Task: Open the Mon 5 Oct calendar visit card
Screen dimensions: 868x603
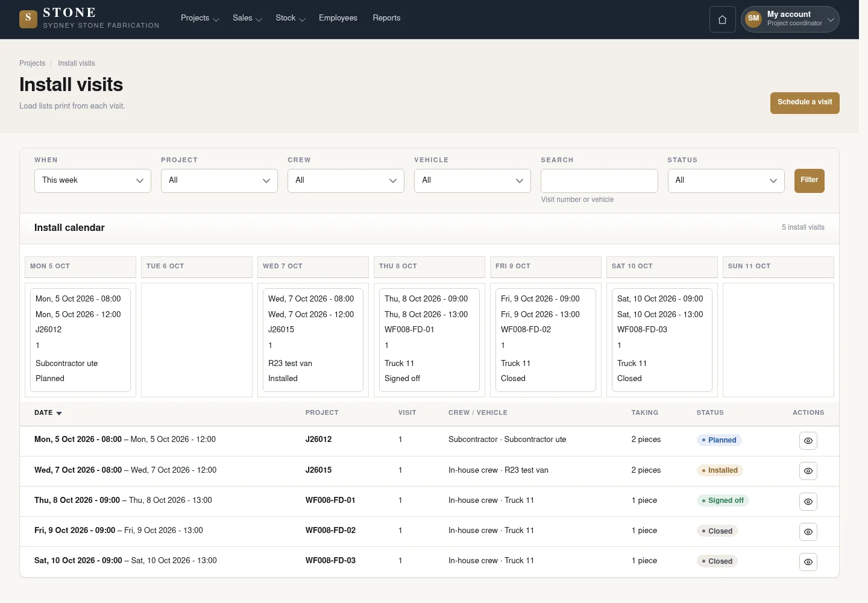Action: click(80, 339)
